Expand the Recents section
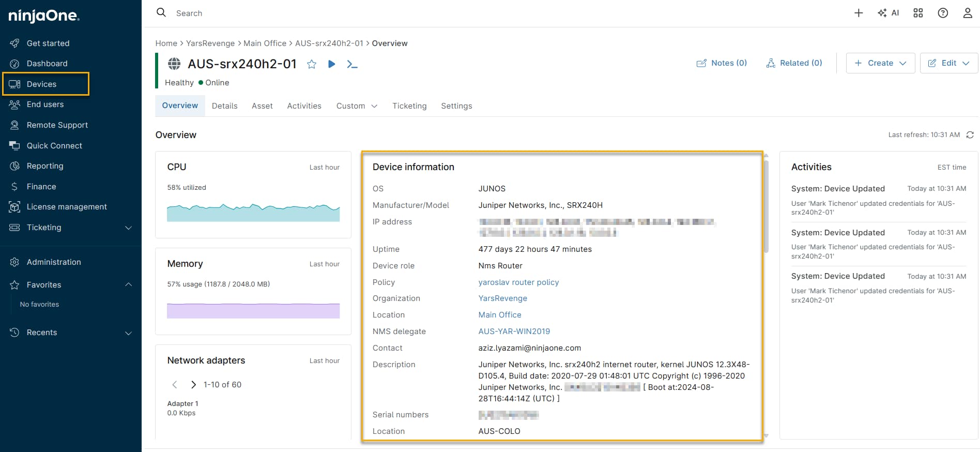980x452 pixels. coord(128,333)
